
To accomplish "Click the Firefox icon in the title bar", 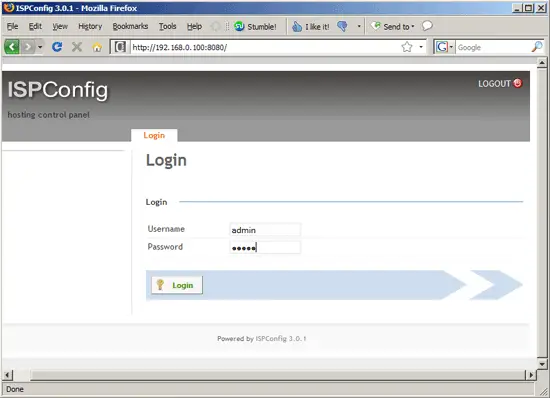I will tap(8, 7).
